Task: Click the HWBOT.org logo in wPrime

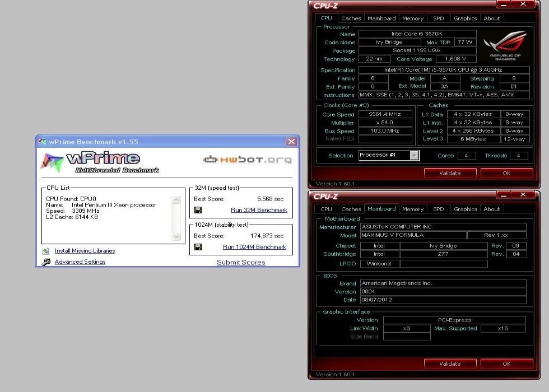Action: click(x=247, y=160)
